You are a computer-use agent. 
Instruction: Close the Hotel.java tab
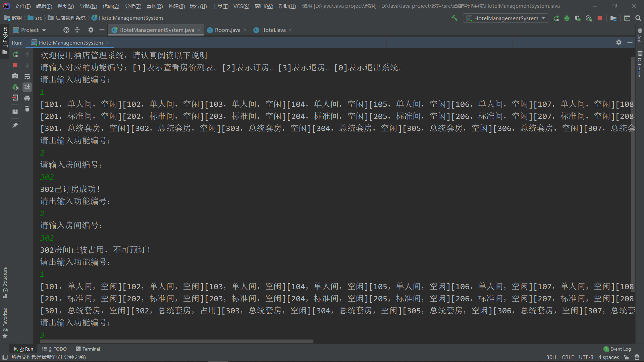pos(290,30)
